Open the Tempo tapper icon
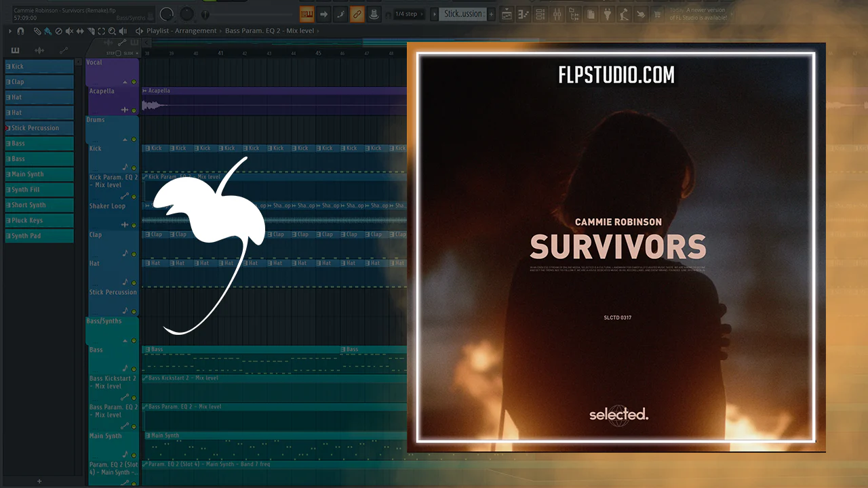Viewport: 868px width, 488px height. pyautogui.click(x=623, y=14)
